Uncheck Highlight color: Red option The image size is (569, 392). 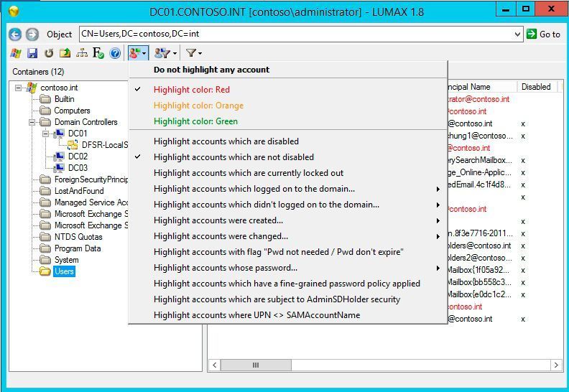coord(288,90)
